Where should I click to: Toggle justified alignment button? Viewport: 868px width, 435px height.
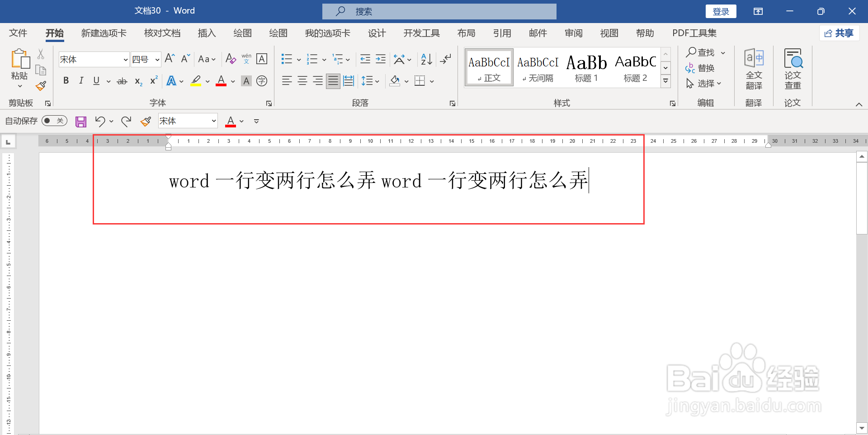tap(333, 81)
